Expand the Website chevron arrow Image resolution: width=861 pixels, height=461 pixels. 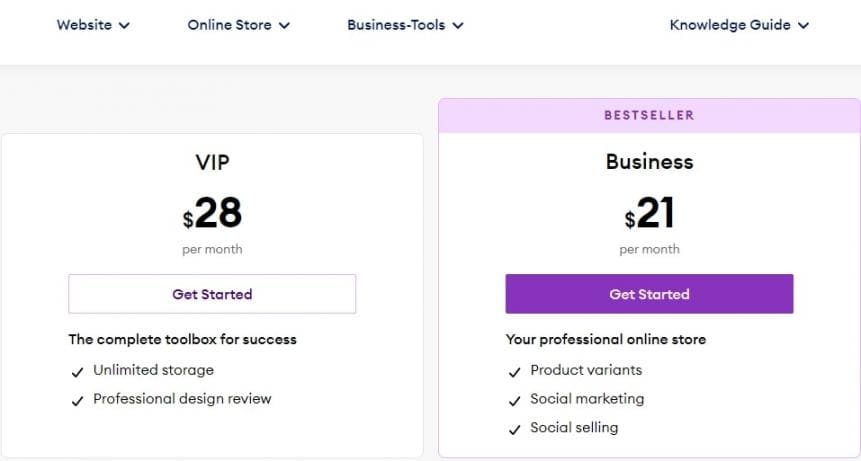point(124,26)
